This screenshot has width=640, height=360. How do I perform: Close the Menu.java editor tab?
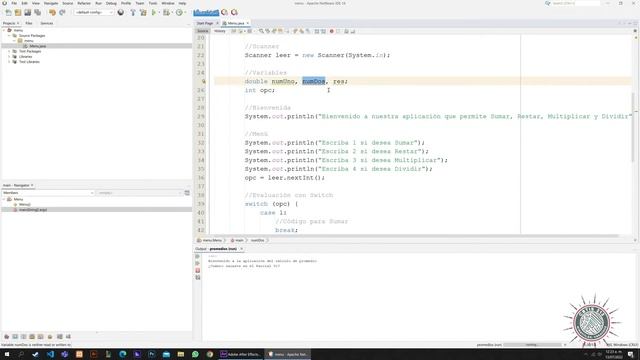(248, 23)
